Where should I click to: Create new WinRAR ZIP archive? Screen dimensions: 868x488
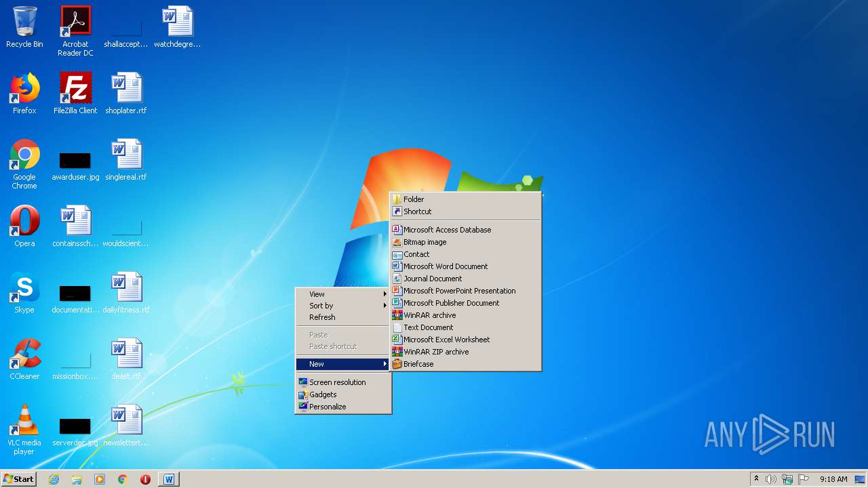465,352
